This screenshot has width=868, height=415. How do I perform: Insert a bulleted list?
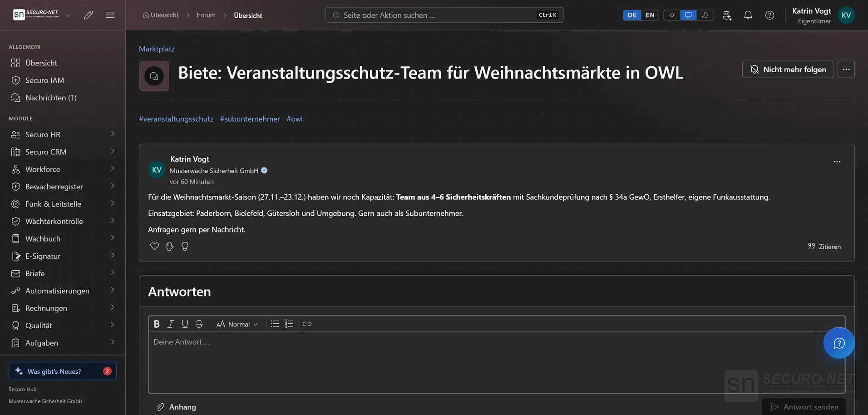[275, 324]
